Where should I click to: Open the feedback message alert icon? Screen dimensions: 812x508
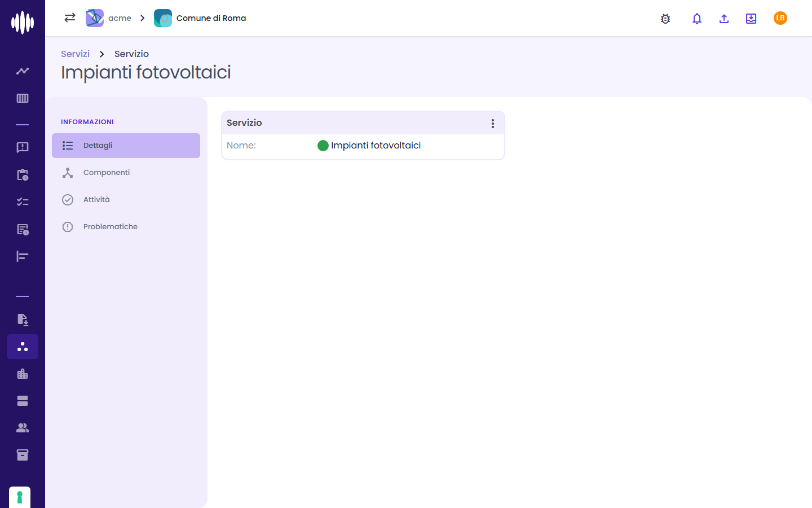23,147
